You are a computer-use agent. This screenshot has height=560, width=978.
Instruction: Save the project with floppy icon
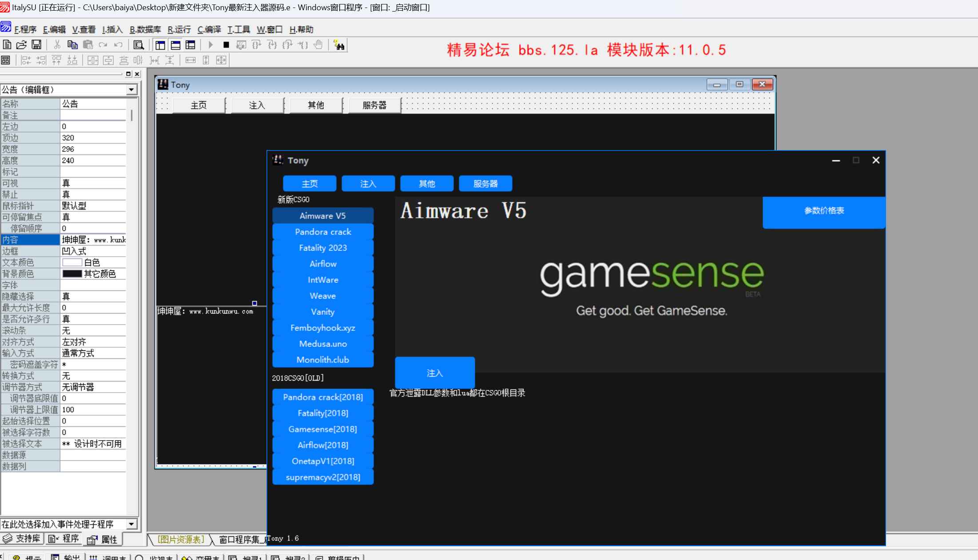pos(36,45)
